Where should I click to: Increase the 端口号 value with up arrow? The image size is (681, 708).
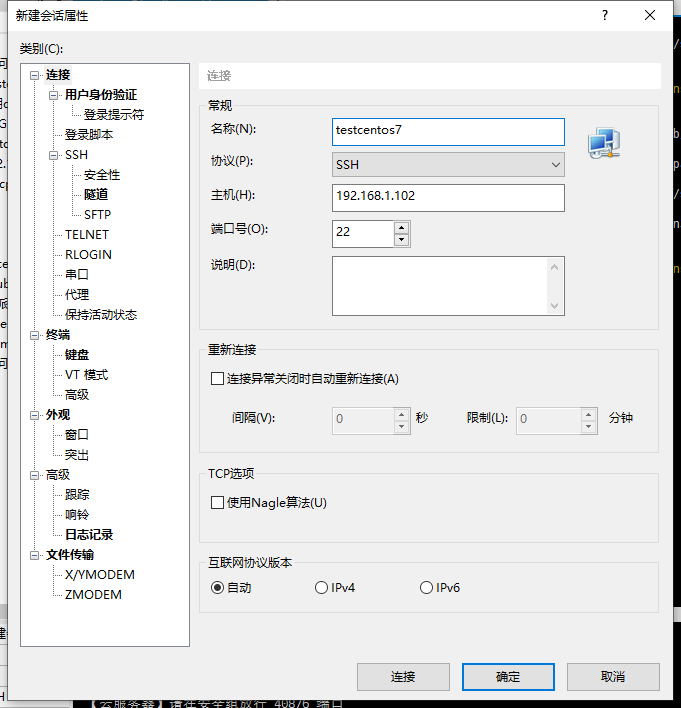tap(401, 227)
